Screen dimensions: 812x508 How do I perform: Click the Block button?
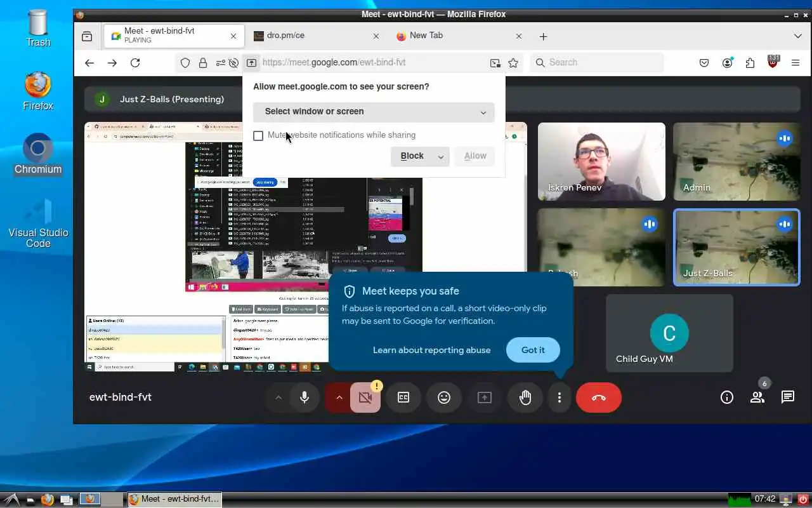pos(412,156)
